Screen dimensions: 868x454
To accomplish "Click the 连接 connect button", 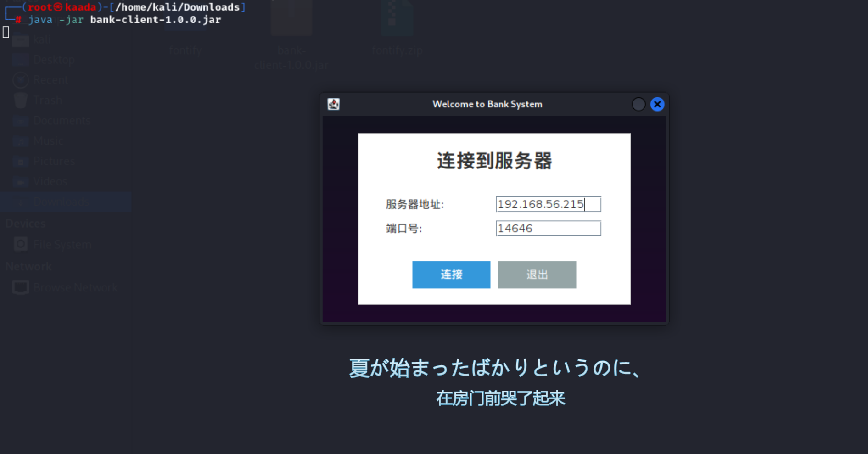I will [x=451, y=275].
